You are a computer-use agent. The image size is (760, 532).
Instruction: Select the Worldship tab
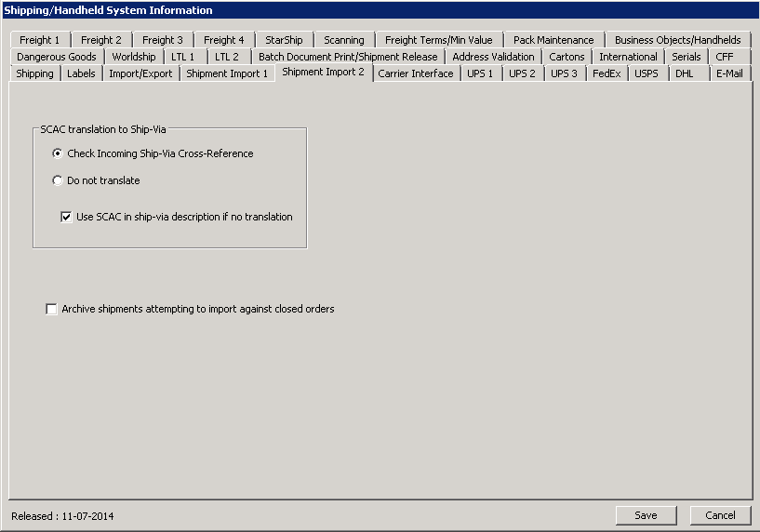click(134, 57)
